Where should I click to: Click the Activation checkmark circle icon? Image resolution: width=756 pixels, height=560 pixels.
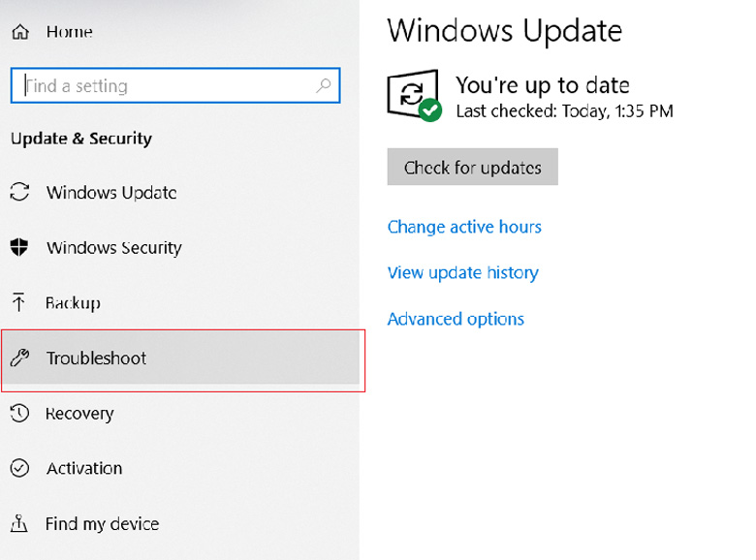click(x=19, y=468)
